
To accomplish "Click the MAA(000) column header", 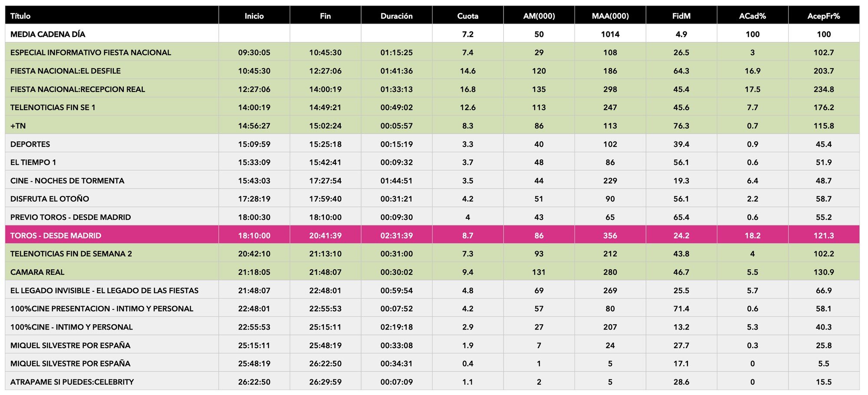I will click(610, 16).
